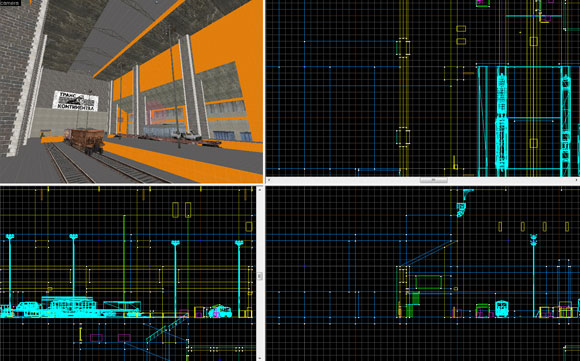Viewport: 580px width, 361px height.
Task: Click the top view scrollbar right arrow
Action: coord(577,180)
